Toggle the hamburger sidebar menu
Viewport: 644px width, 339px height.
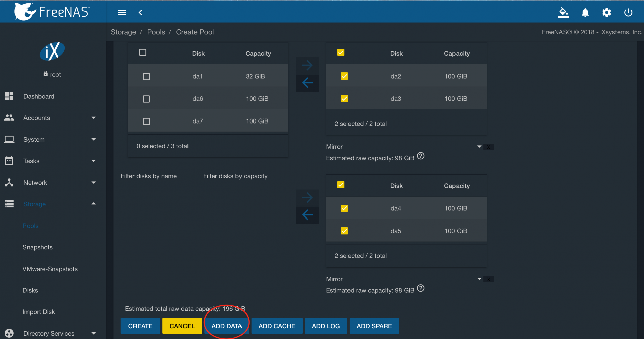point(122,13)
